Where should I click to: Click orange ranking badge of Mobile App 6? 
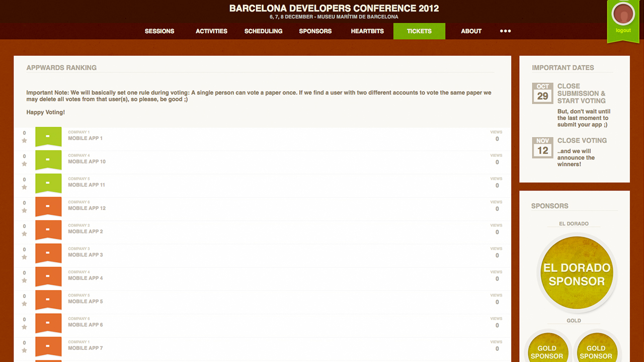click(48, 323)
